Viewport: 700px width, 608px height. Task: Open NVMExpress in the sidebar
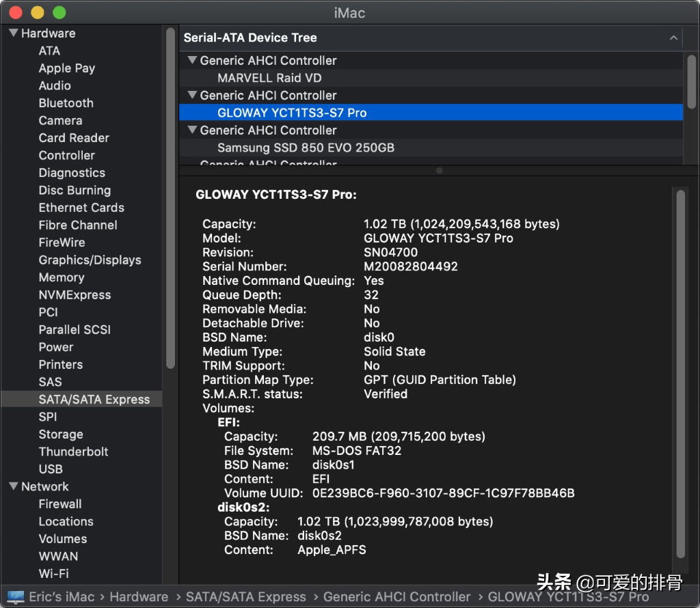point(75,295)
